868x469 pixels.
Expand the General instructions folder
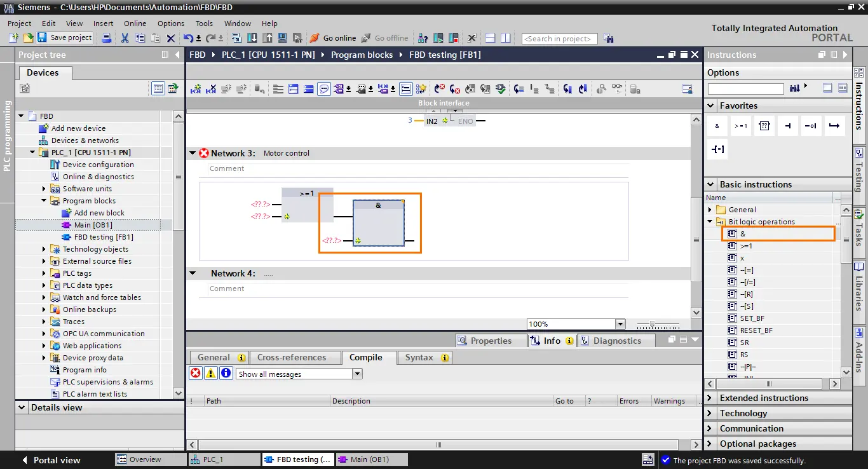click(x=710, y=210)
